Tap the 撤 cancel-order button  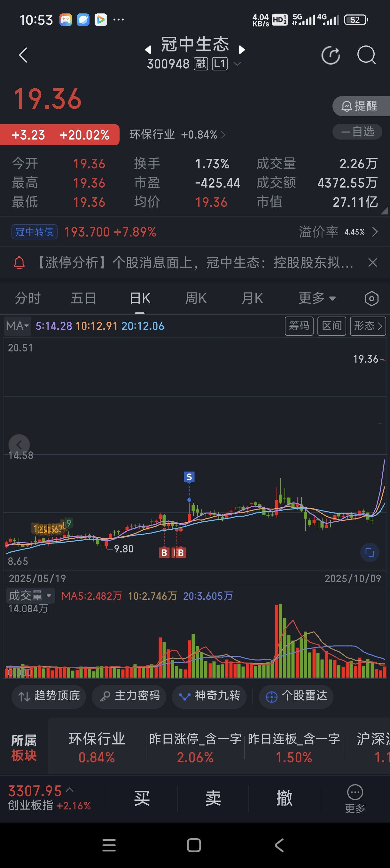point(284,798)
